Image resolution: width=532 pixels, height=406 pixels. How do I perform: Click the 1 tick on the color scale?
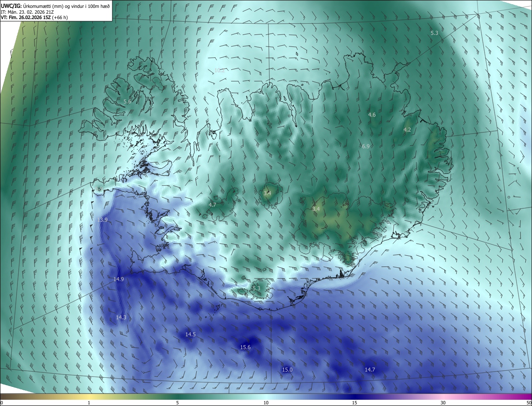point(89,403)
